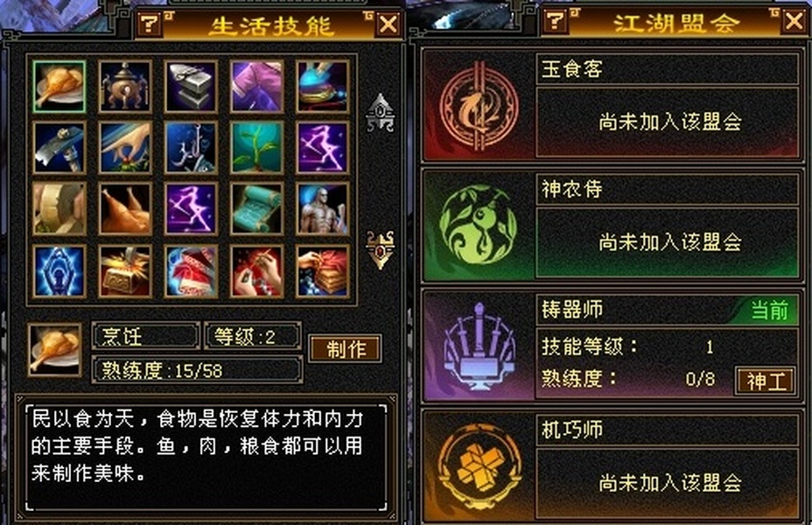Select the cooking chicken leg skill icon
Viewport: 812px width, 525px height.
click(59, 87)
